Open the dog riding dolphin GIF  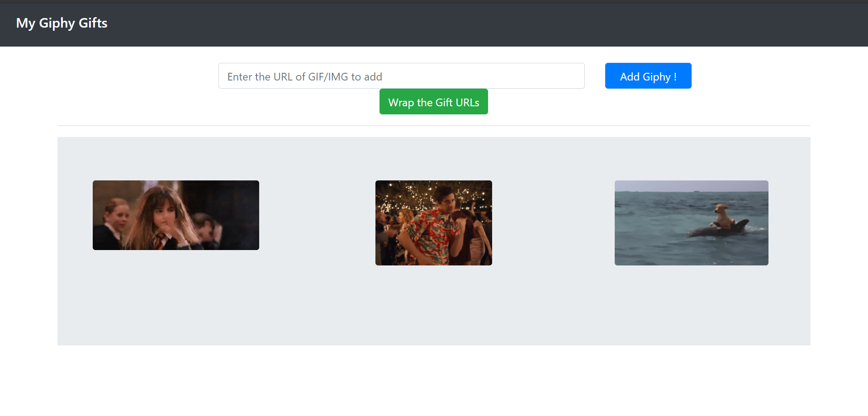pos(691,223)
